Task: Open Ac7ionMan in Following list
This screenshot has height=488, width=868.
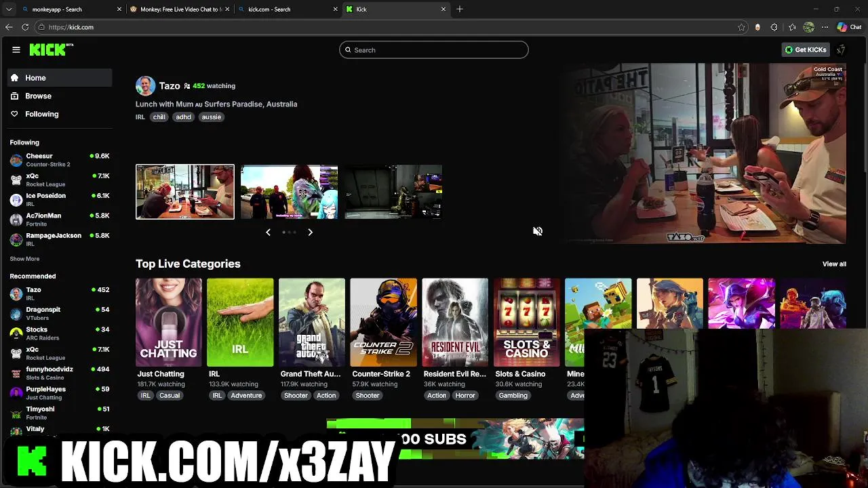Action: tap(60, 220)
